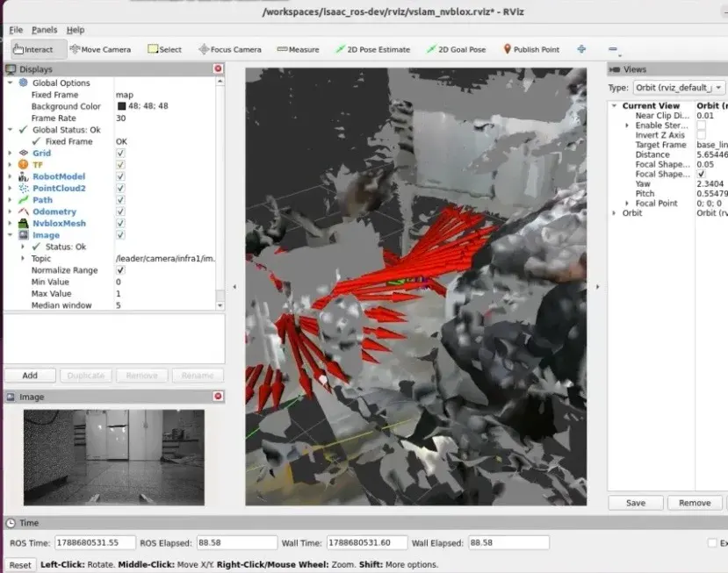Click the PointCloud2 display icon
This screenshot has height=573, width=728.
click(23, 188)
